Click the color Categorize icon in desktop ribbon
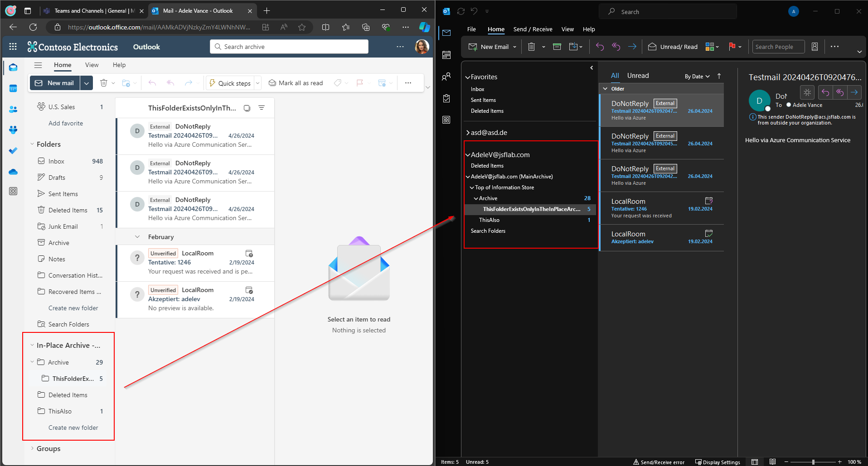Viewport: 868px width, 466px height. coord(710,47)
